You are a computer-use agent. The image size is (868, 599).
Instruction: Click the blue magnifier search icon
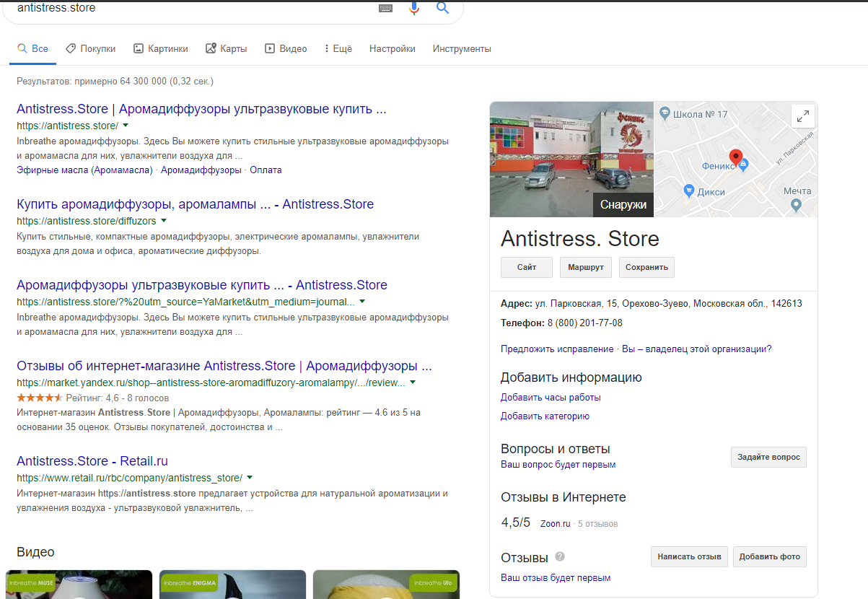(x=443, y=9)
